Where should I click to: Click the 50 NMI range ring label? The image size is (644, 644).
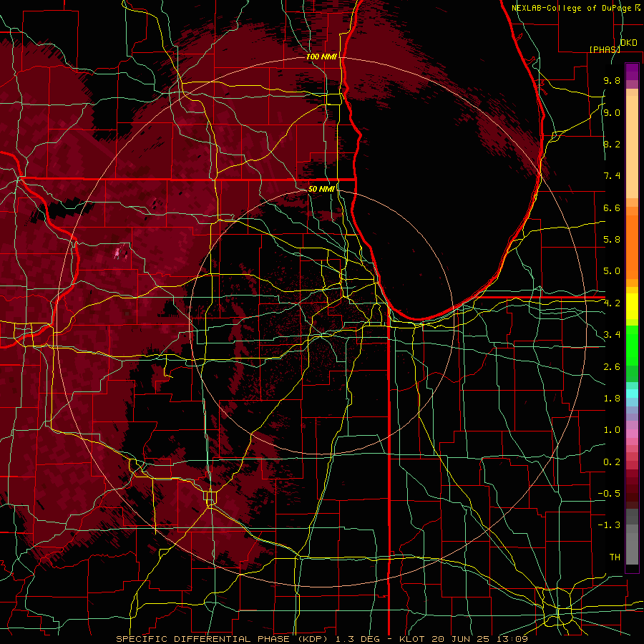(321, 189)
